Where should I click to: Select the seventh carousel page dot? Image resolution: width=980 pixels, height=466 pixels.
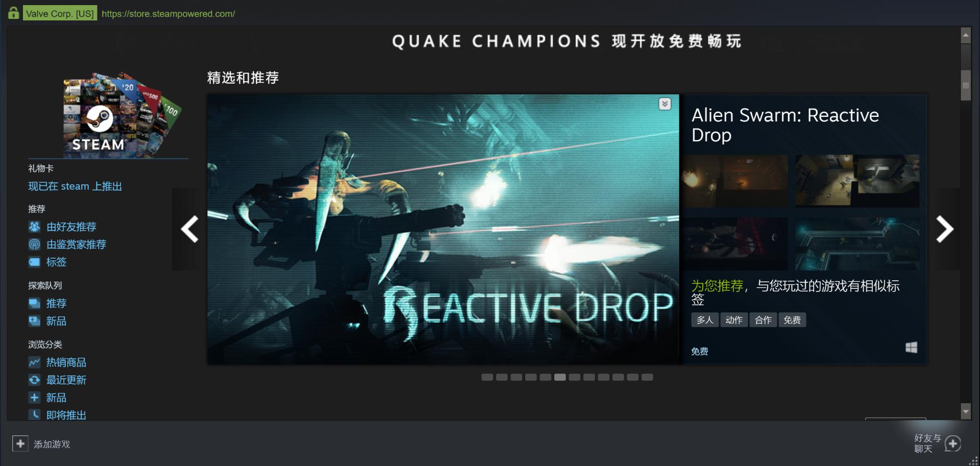click(x=575, y=377)
